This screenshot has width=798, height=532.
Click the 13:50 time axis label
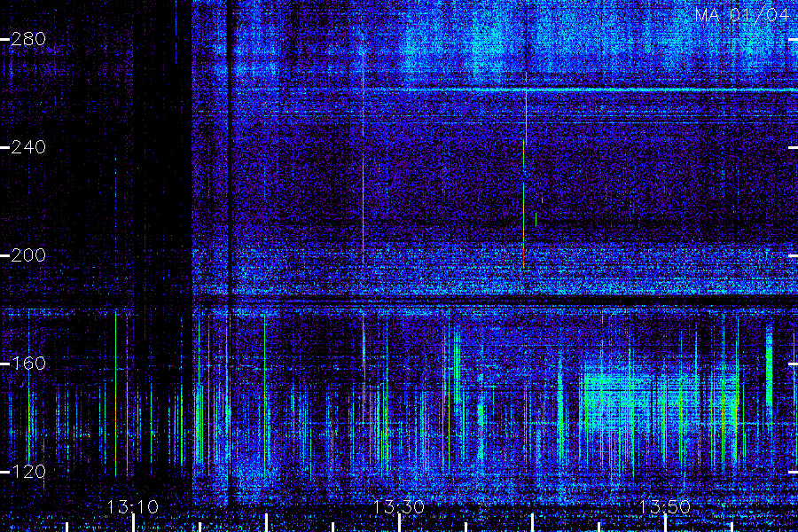coord(665,507)
